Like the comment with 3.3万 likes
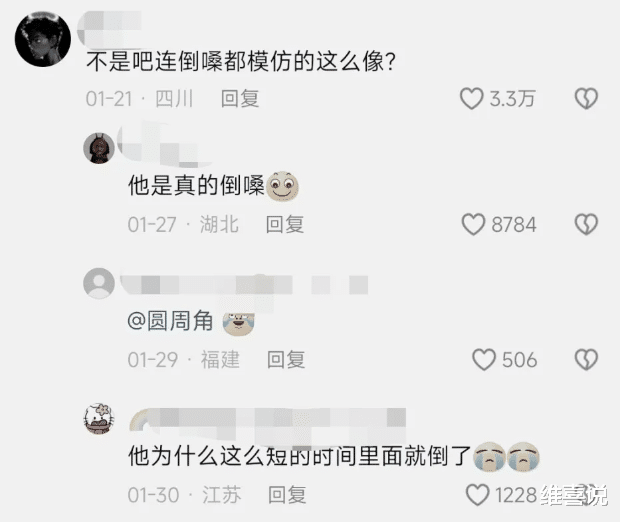This screenshot has width=620, height=522. click(x=471, y=98)
